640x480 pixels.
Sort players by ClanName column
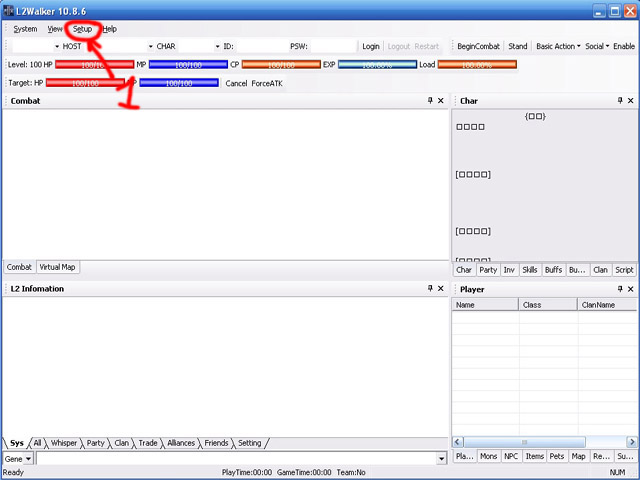point(607,304)
